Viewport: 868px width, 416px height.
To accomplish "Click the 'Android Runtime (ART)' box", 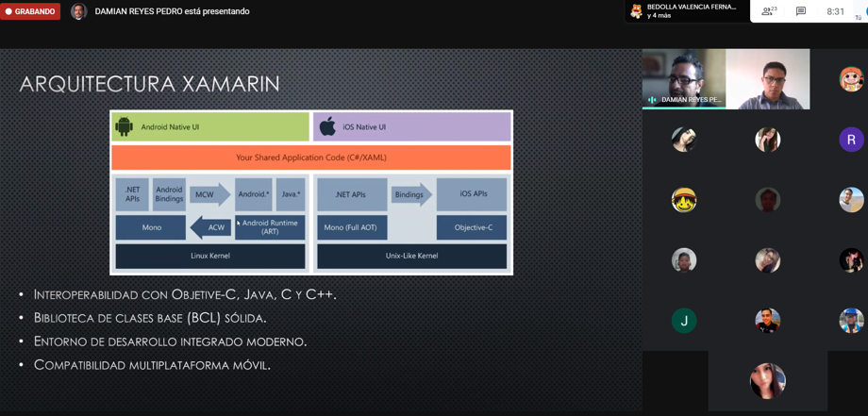I will click(x=270, y=227).
